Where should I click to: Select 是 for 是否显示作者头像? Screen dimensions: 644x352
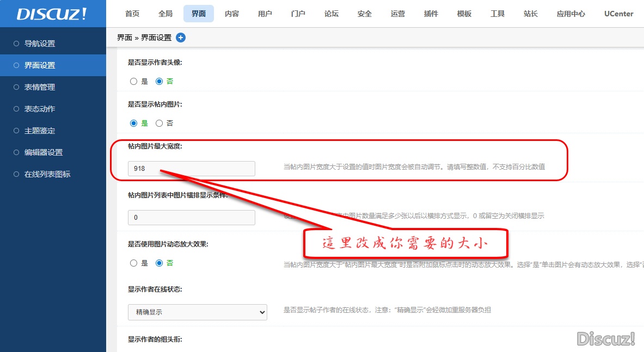click(x=134, y=82)
